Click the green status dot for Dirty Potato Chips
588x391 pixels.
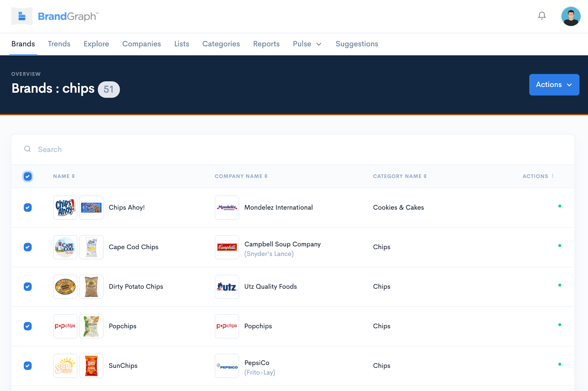click(x=560, y=285)
